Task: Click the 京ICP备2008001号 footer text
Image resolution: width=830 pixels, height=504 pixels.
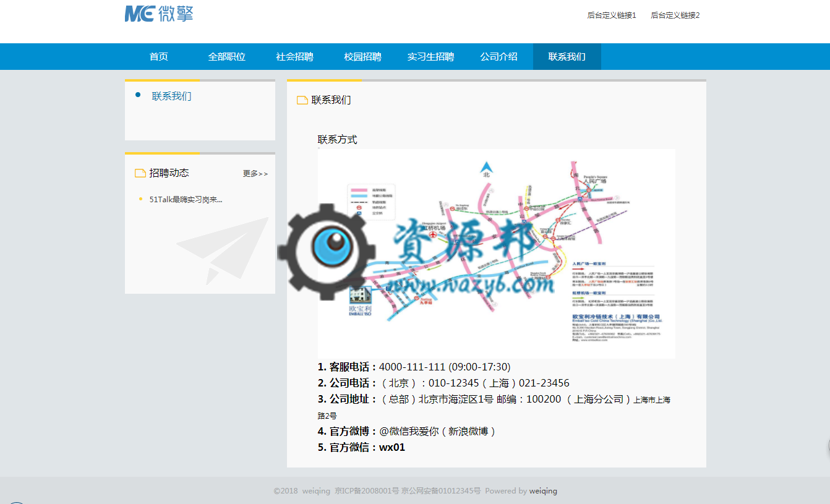Action: [x=367, y=491]
